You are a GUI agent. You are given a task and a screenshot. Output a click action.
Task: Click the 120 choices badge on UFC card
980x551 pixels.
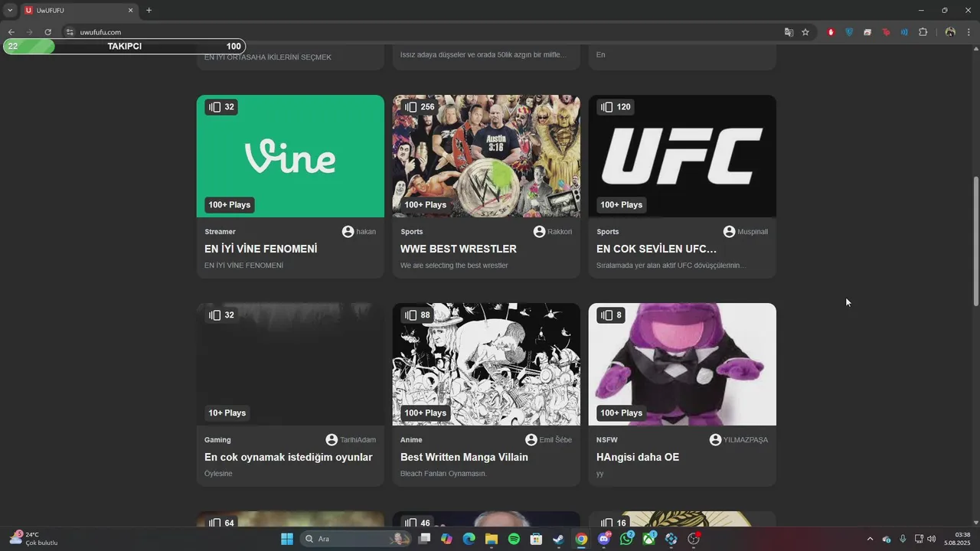click(x=616, y=107)
